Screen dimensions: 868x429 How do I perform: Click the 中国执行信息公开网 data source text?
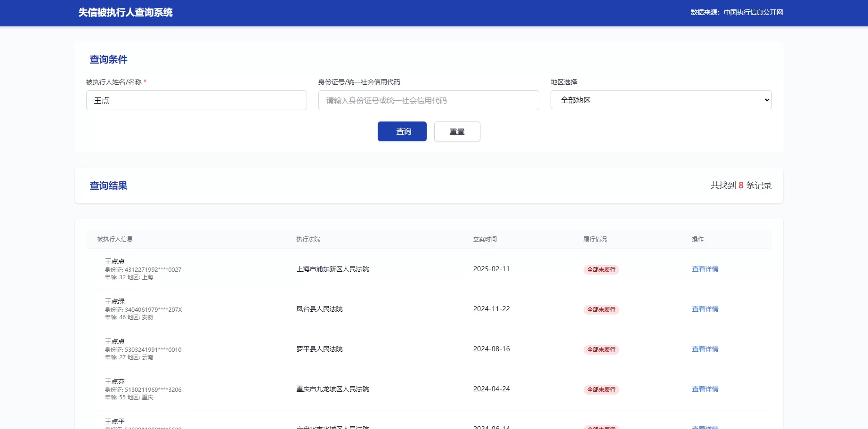click(752, 12)
